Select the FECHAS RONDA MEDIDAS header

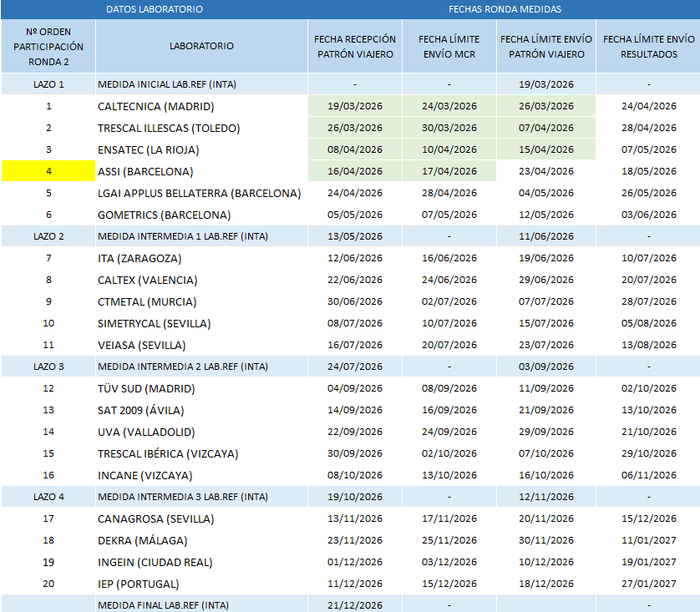tap(504, 9)
